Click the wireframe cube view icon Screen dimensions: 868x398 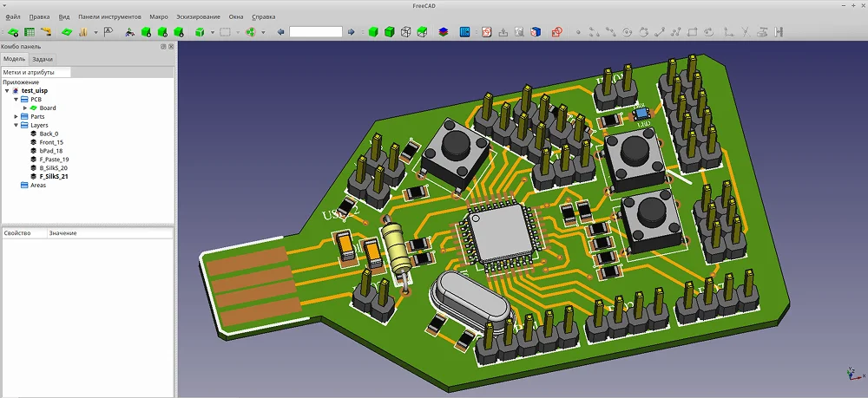click(405, 32)
